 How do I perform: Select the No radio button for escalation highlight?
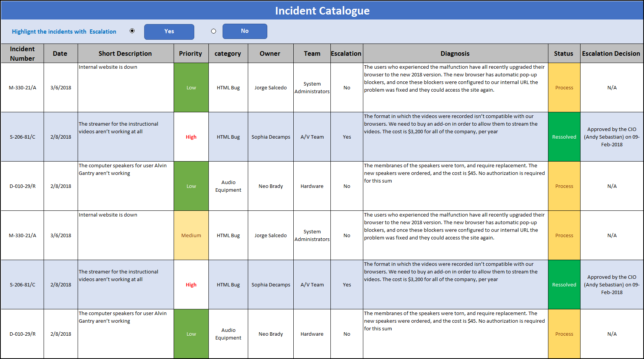point(213,31)
